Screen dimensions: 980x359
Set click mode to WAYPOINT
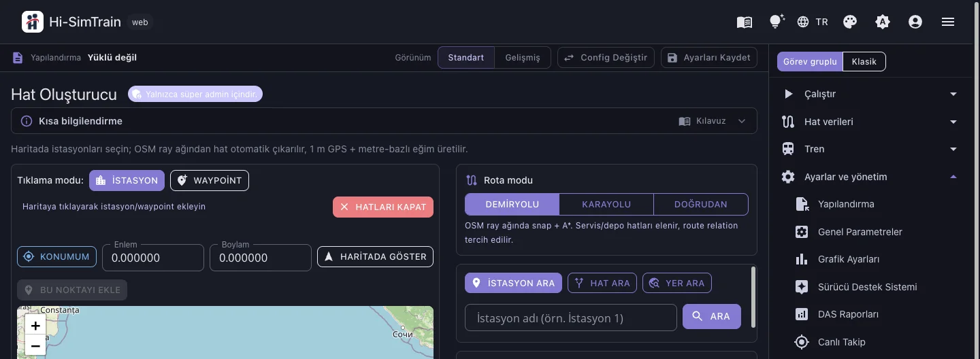210,180
